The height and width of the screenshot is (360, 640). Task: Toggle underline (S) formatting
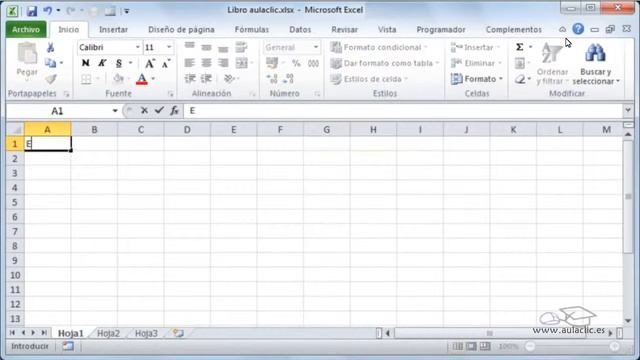point(119,63)
